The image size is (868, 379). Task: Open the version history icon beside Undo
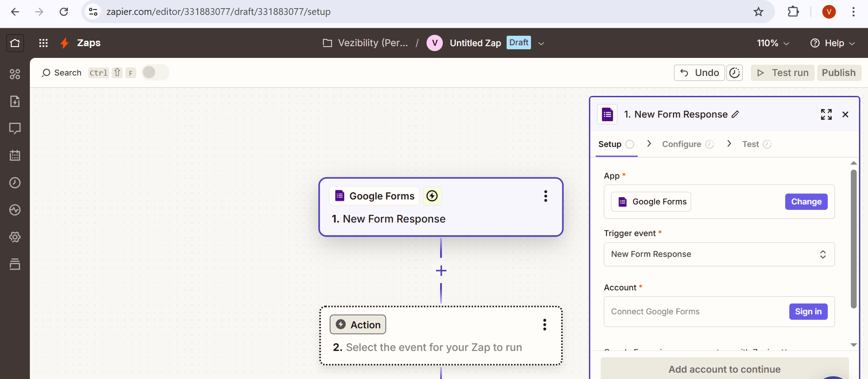pos(735,73)
